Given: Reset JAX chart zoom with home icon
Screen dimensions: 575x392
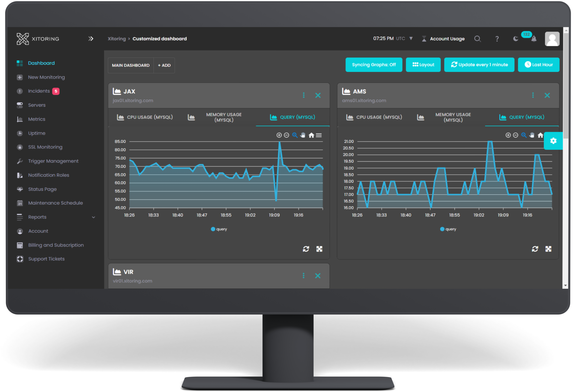Looking at the screenshot, I should click(x=311, y=135).
